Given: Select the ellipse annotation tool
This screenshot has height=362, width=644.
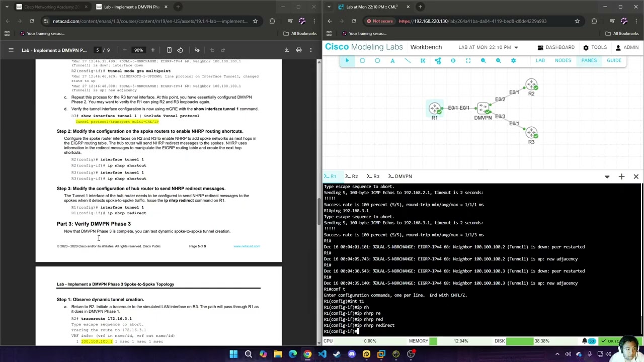Looking at the screenshot, I should pos(377,60).
